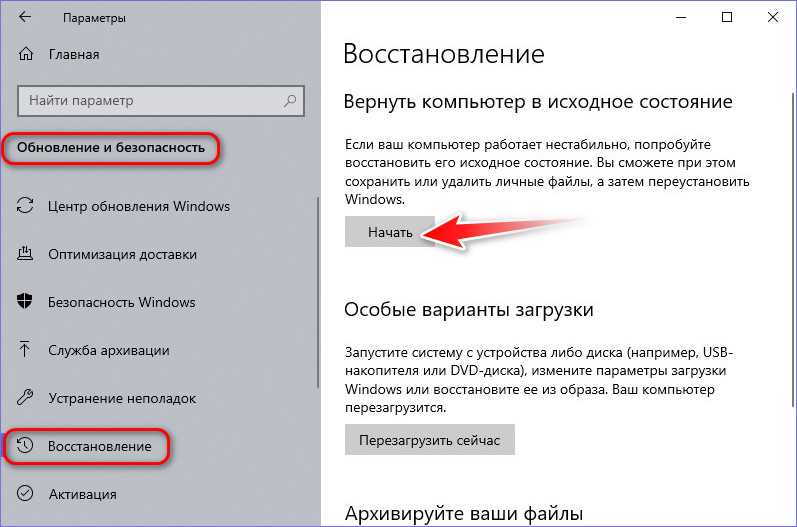The height and width of the screenshot is (527, 797).
Task: Minimize the Параметры window
Action: 681,17
